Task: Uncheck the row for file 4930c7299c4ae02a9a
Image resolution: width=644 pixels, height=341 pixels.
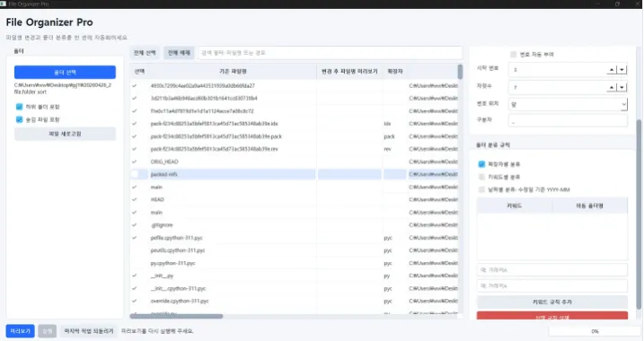Action: [135, 86]
